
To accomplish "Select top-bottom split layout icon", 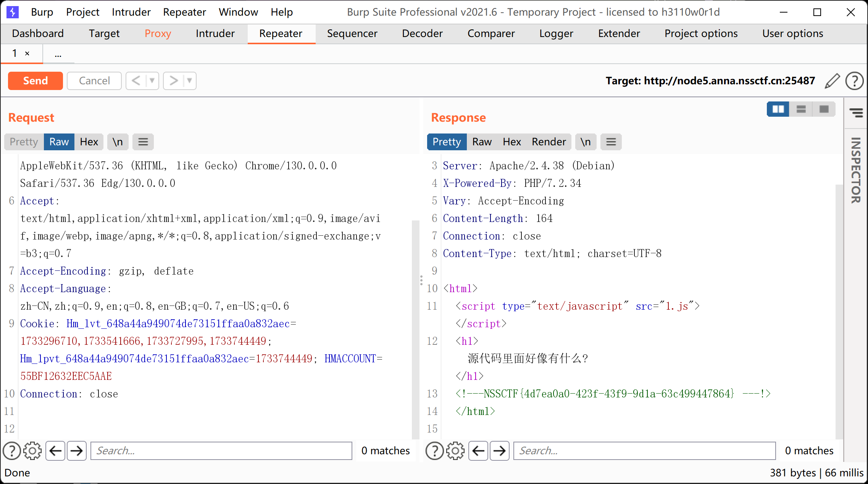I will (x=801, y=109).
